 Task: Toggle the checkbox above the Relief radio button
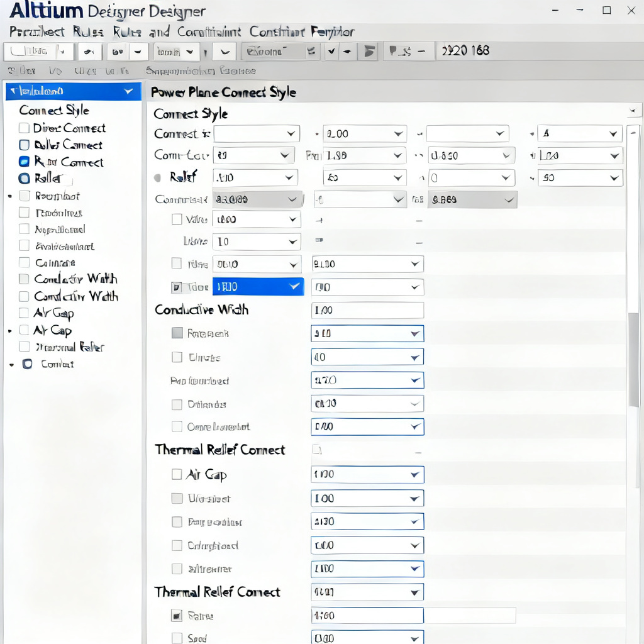24,162
